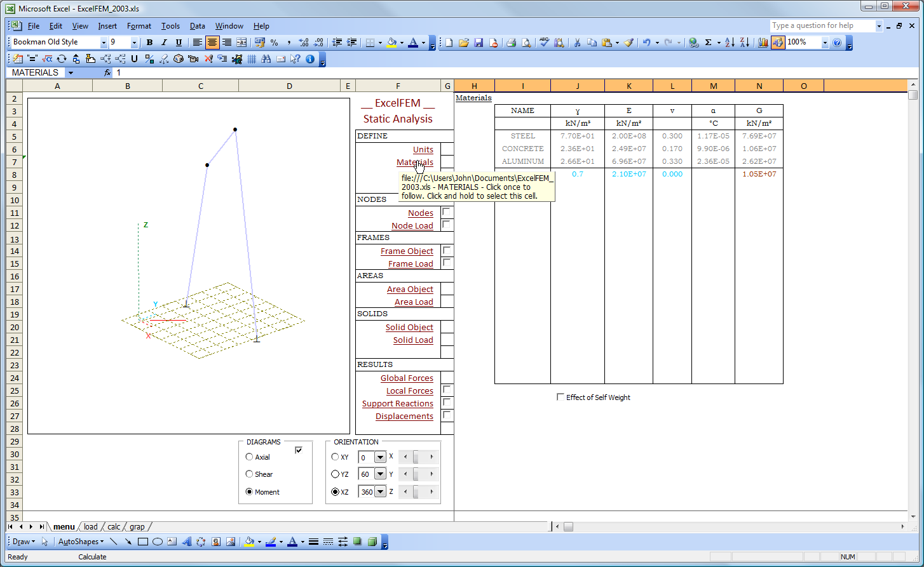Click the square root formula icon

(x=47, y=59)
